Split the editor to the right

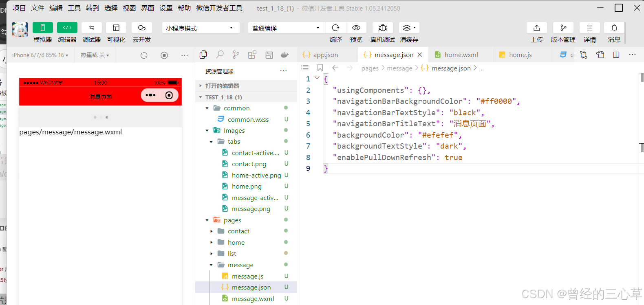[x=616, y=55]
